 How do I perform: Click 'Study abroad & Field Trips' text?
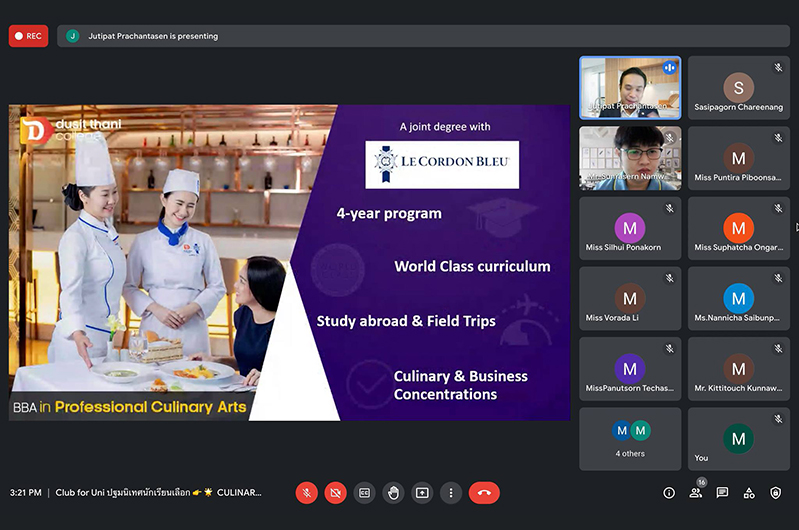click(406, 321)
